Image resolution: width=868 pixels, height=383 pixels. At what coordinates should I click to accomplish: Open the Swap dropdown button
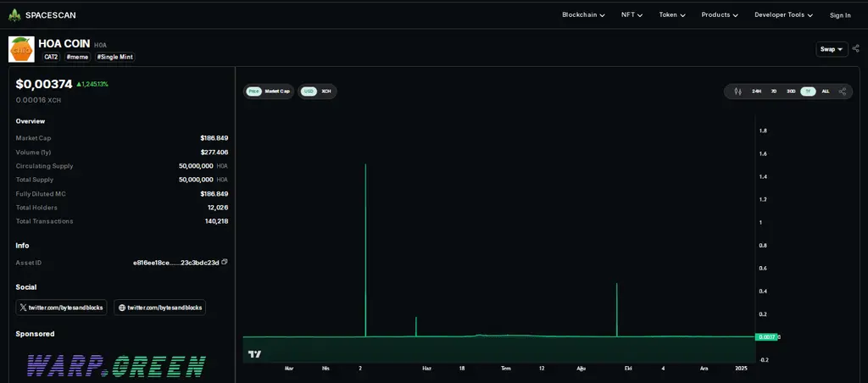(832, 49)
